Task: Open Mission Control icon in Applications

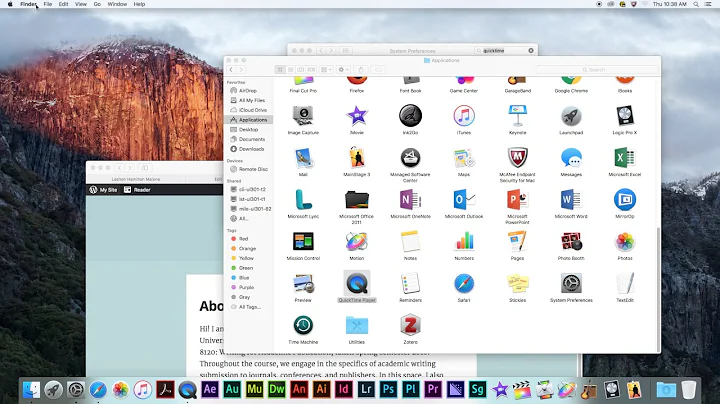Action: pyautogui.click(x=303, y=241)
